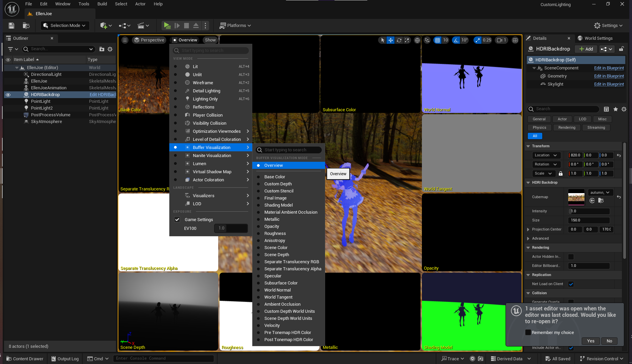This screenshot has width=632, height=364.
Task: Toggle world/local coordinate space globe
Action: (417, 40)
